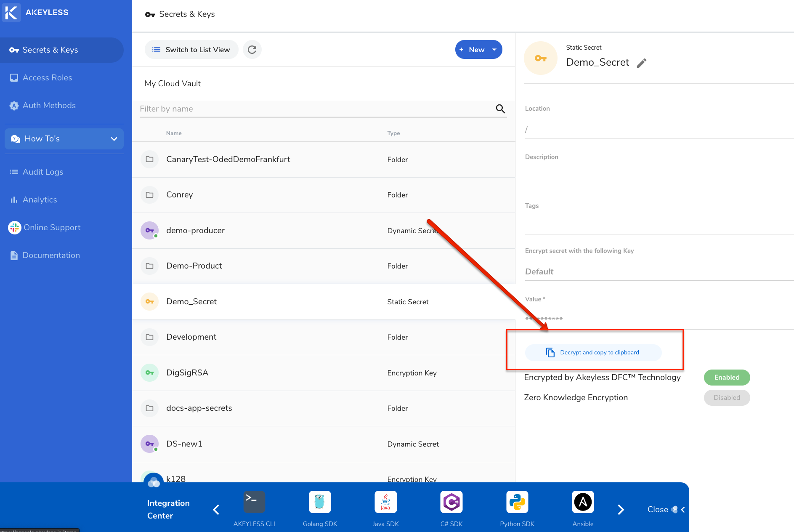Select the DigSigRSA row name

point(187,373)
